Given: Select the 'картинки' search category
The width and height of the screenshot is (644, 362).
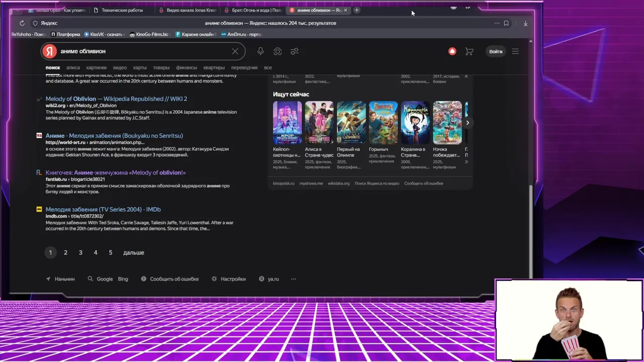Looking at the screenshot, I should click(96, 67).
